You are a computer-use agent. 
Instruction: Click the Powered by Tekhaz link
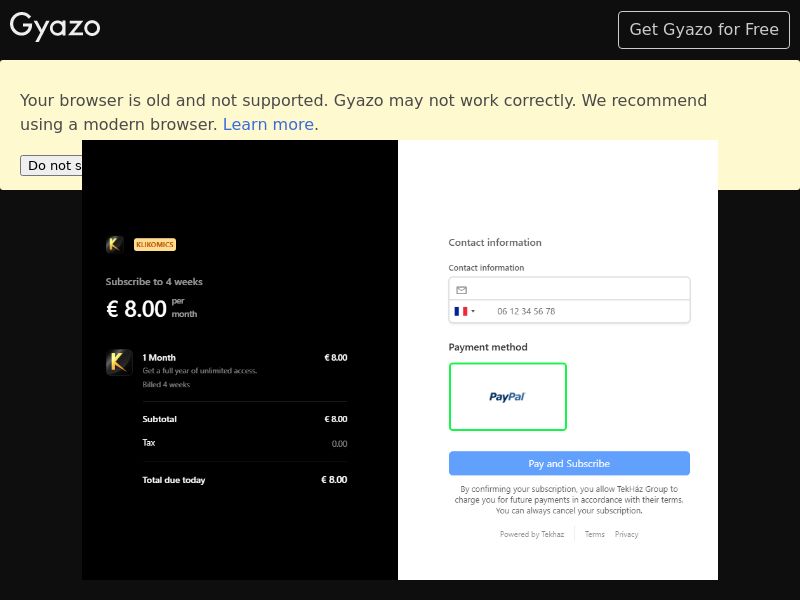529,534
